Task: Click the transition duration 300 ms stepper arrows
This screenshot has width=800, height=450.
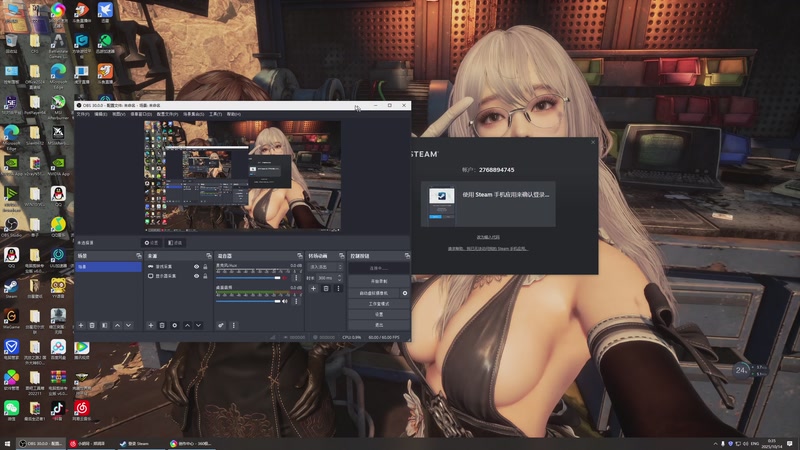Action: 340,278
